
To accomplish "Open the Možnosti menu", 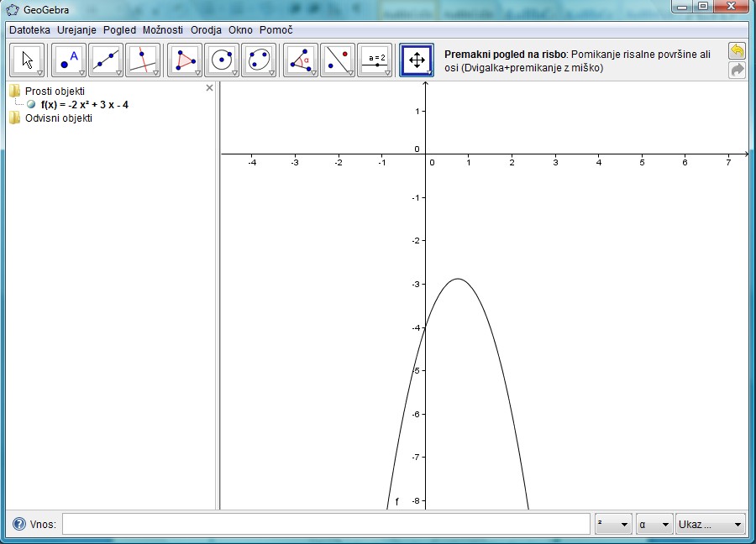I will [x=162, y=29].
